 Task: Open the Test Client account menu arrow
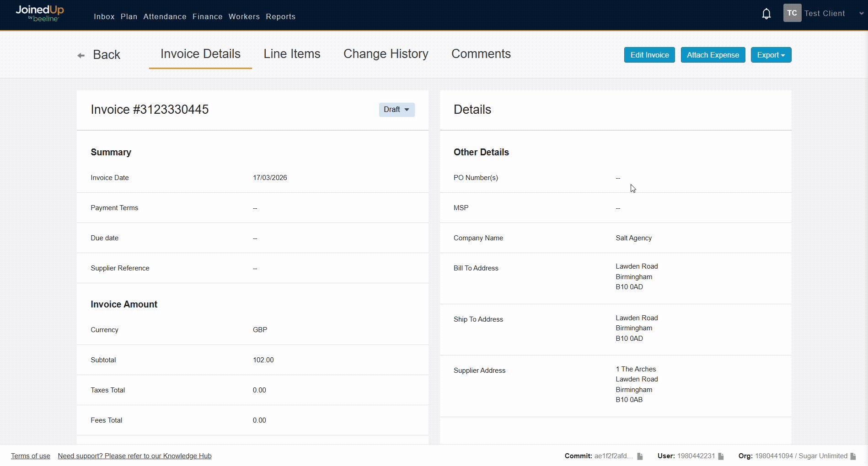[x=861, y=14]
